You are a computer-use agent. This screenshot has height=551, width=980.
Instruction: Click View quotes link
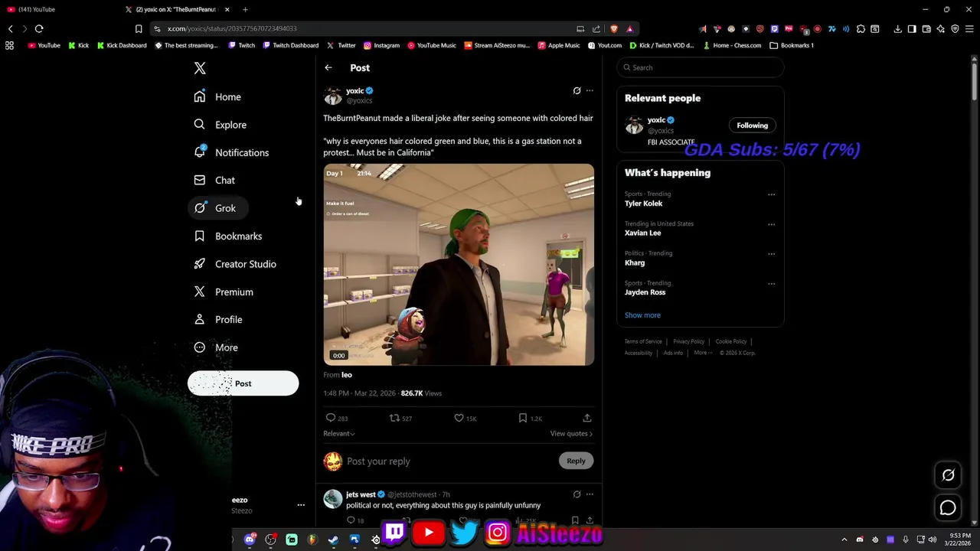coord(571,434)
